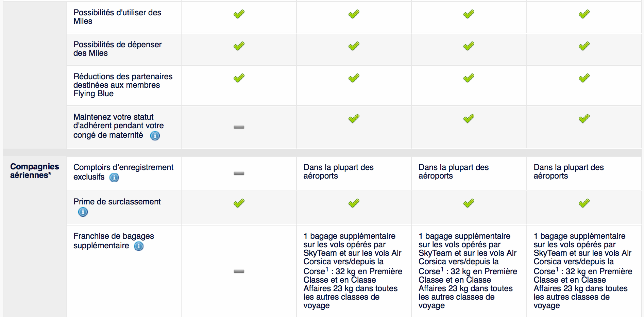Click first-column checkmark for Prime de surclassement
The image size is (644, 317).
(x=239, y=203)
